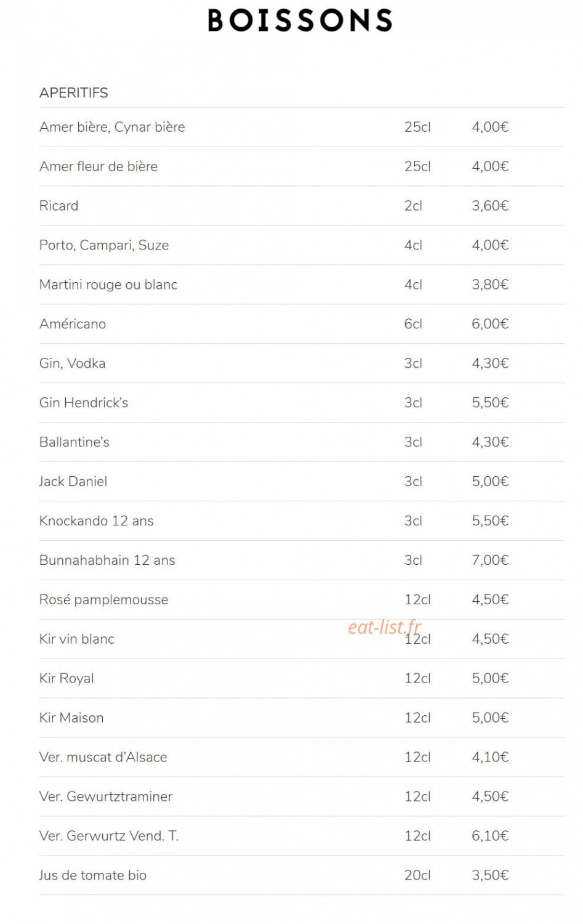Select the APERITIFS section label

(74, 93)
